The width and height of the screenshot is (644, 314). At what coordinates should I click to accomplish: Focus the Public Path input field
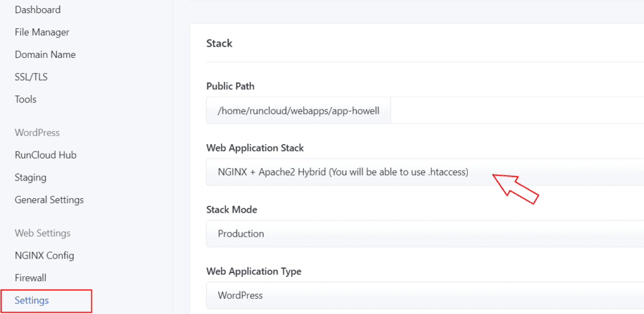[x=516, y=110]
